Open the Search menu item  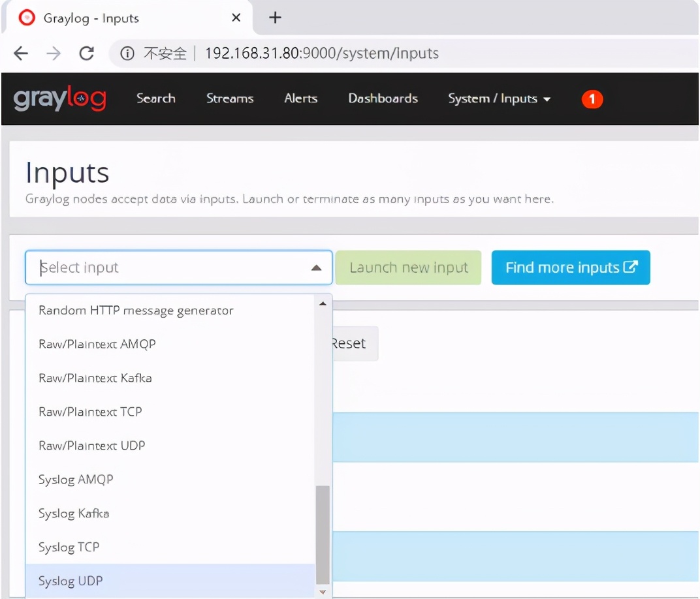(156, 99)
